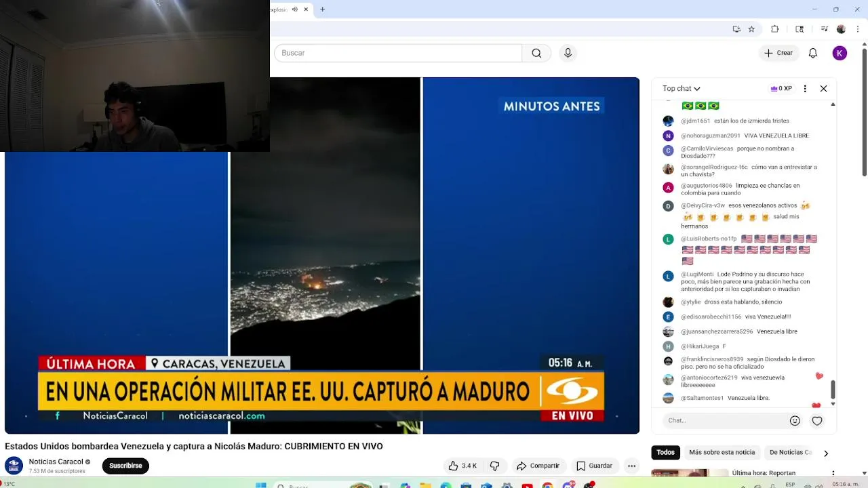This screenshot has height=488, width=868.
Task: Open Noticias Caracol channel name link
Action: pos(56,462)
